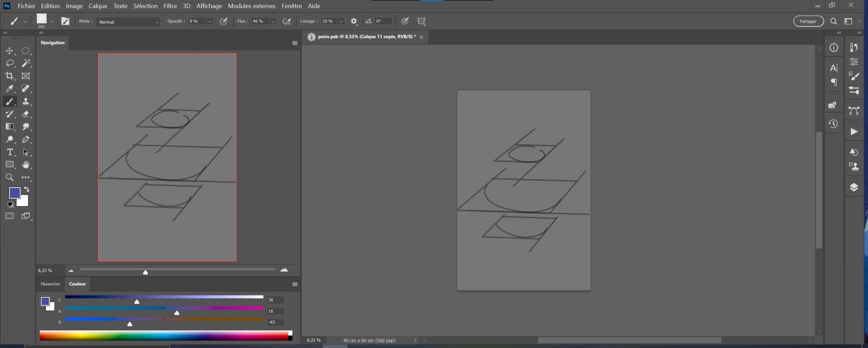
Task: Open the blending Mode dropdown
Action: (x=127, y=22)
